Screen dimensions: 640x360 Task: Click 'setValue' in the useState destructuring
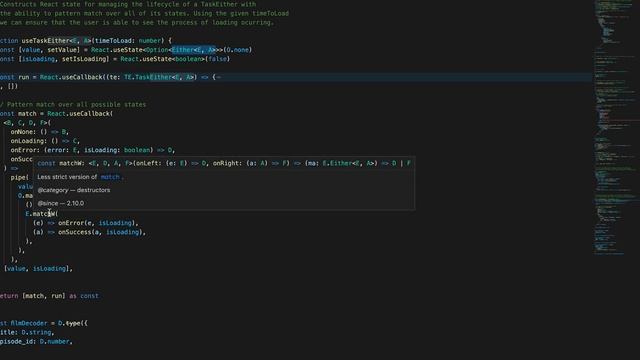(62, 50)
